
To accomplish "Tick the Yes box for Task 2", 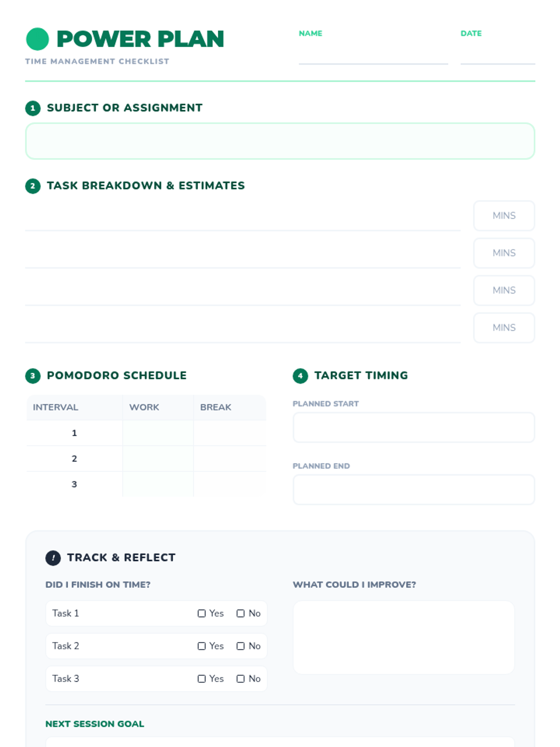I will [202, 646].
